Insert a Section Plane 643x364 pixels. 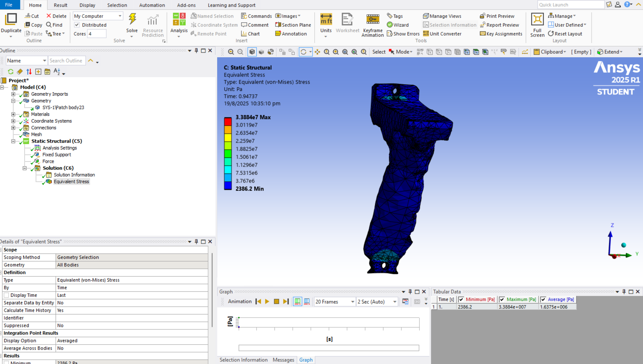pyautogui.click(x=293, y=25)
